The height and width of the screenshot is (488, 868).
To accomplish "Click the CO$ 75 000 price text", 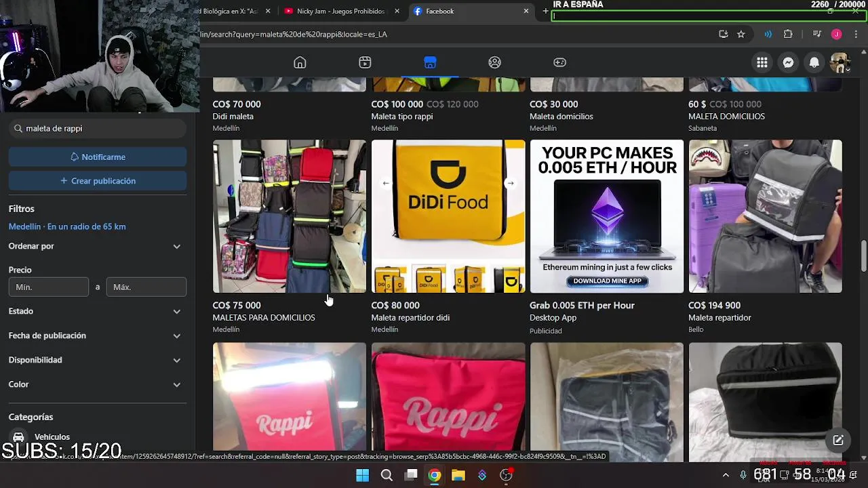I will pyautogui.click(x=237, y=306).
